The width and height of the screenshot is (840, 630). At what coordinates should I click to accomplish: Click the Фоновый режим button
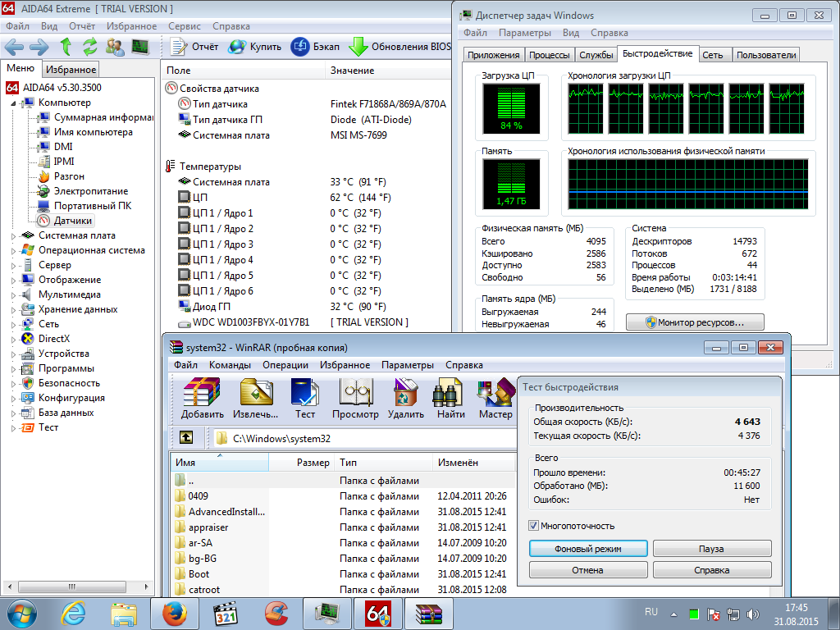[x=588, y=549]
